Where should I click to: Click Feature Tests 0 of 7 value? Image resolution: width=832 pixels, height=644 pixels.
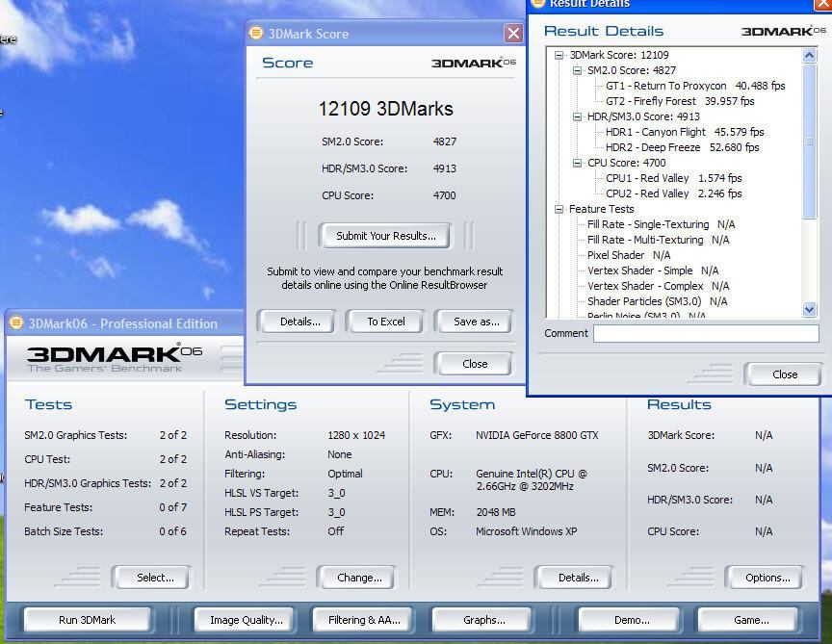[173, 507]
